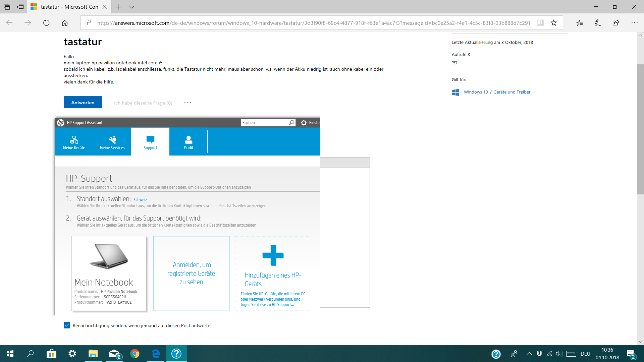This screenshot has height=362, width=644.
Task: Show tab previews dropdown
Action: (131, 7)
